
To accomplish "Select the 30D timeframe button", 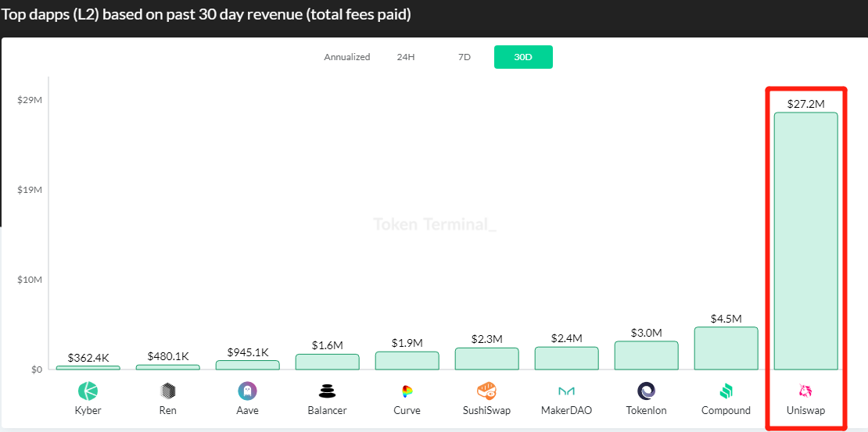I will [523, 57].
